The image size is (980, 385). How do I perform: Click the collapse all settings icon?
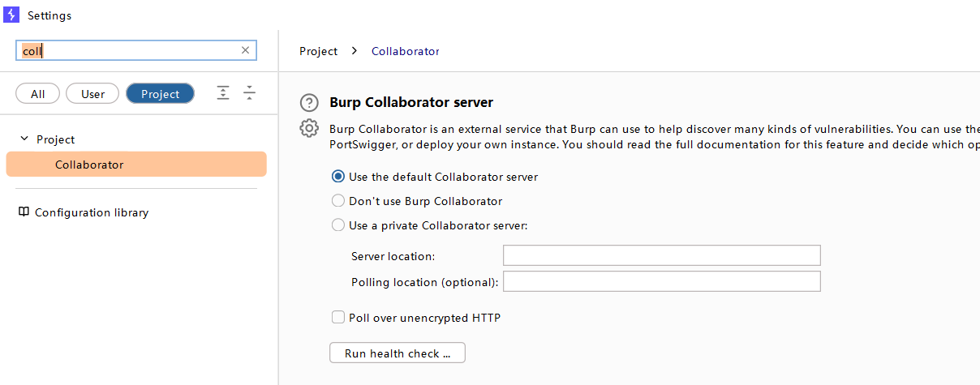click(249, 93)
